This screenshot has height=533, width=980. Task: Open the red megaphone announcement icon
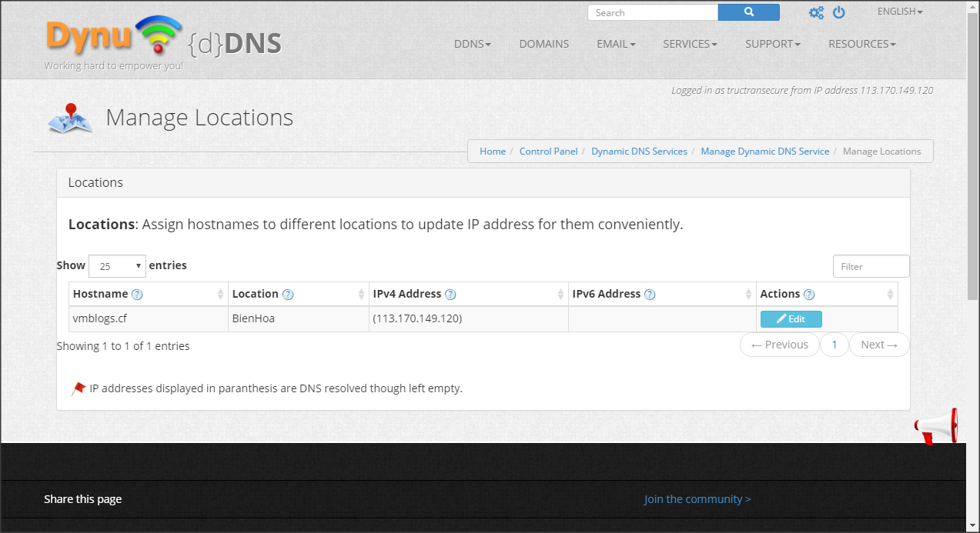[936, 426]
